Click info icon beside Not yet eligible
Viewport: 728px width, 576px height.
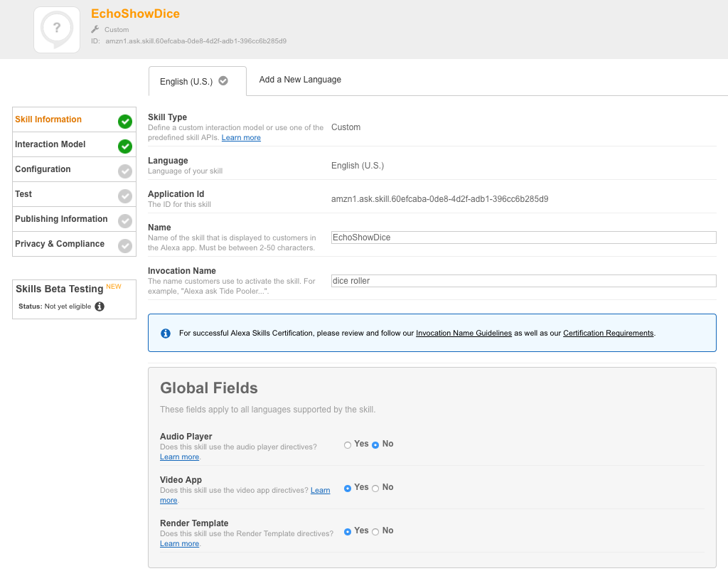coord(100,306)
